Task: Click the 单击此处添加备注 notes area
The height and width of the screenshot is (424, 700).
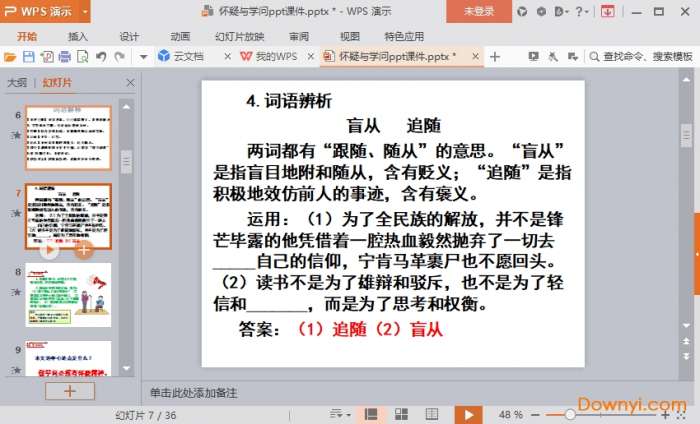Action: [193, 393]
